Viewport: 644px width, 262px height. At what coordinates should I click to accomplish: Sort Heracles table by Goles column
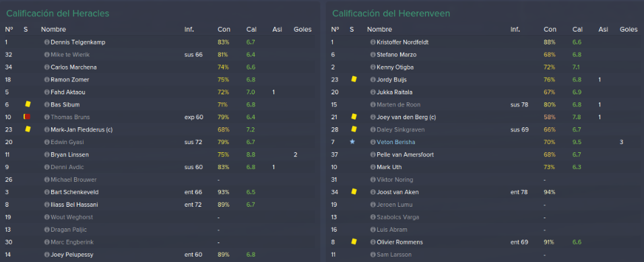(302, 30)
